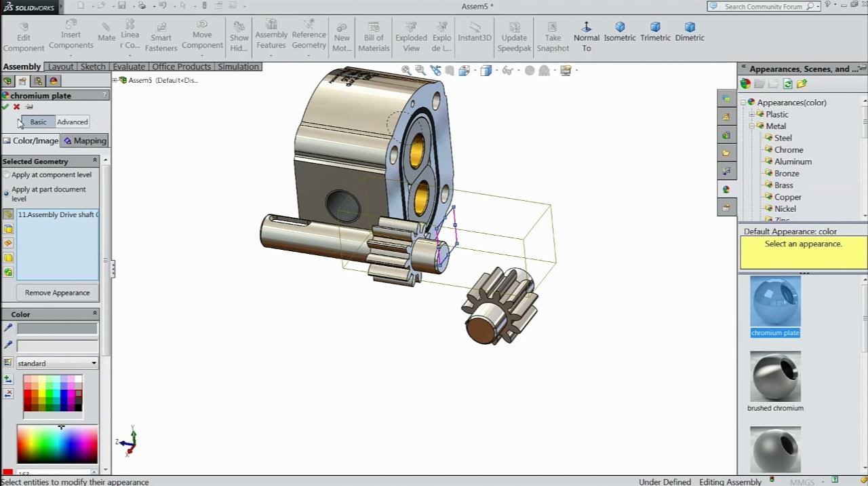Click Bill of Materials tool
The width and height of the screenshot is (868, 486).
coord(374,37)
